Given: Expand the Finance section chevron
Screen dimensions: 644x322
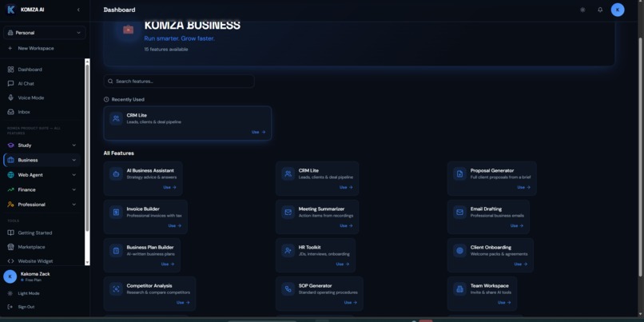Looking at the screenshot, I should [x=74, y=189].
